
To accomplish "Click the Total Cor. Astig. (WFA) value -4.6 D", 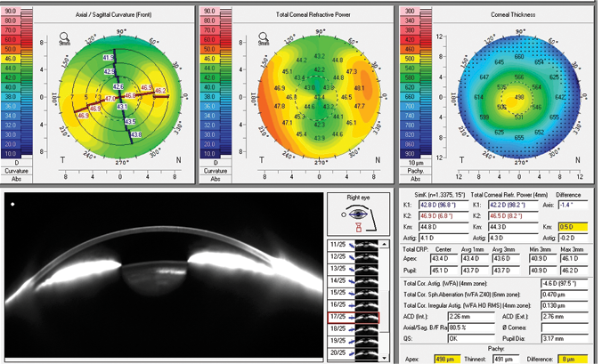I will pos(565,283).
